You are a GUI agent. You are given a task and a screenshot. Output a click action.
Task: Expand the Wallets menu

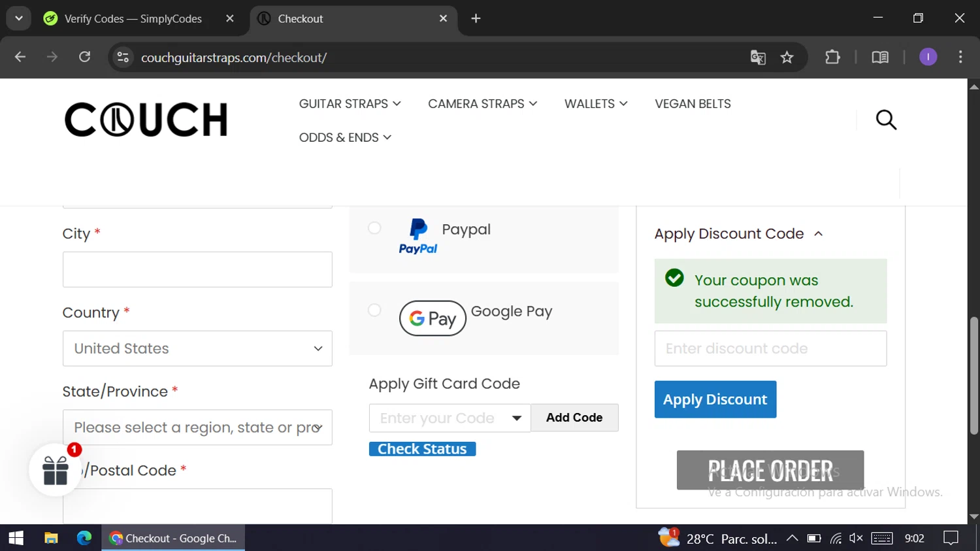[596, 104]
